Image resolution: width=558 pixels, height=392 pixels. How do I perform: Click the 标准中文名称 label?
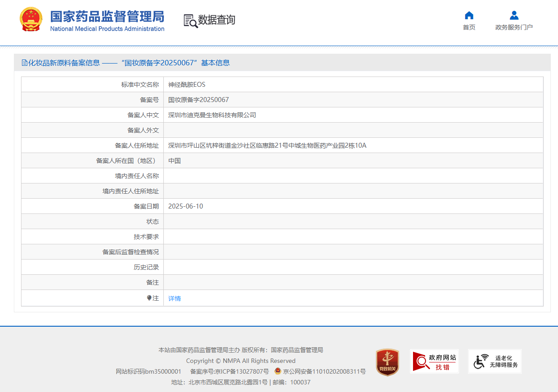click(140, 85)
